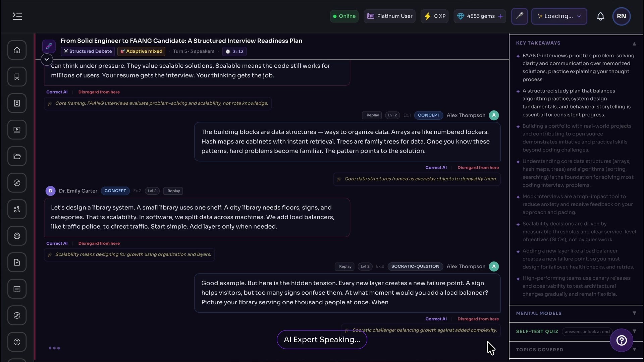Open the chat message icon in sidebar

(x=17, y=289)
